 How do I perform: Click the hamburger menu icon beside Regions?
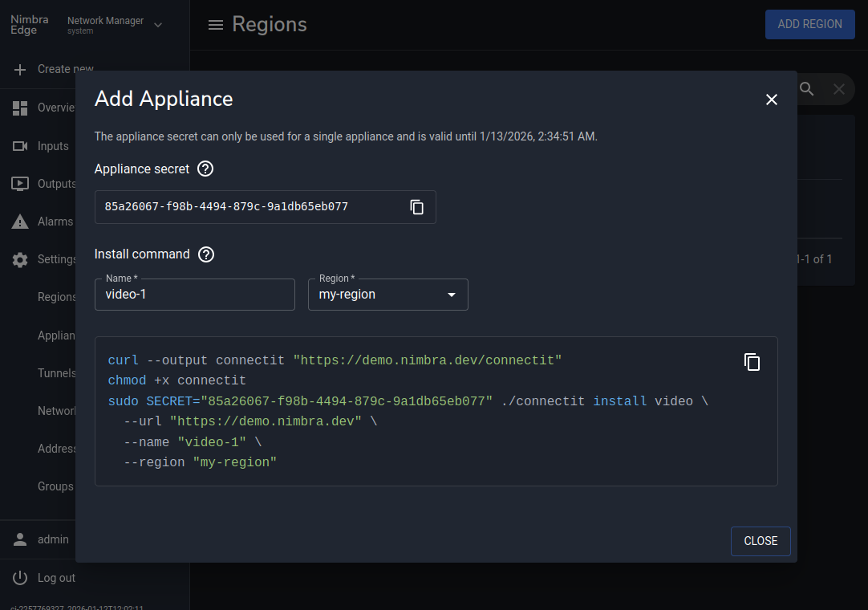tap(215, 25)
